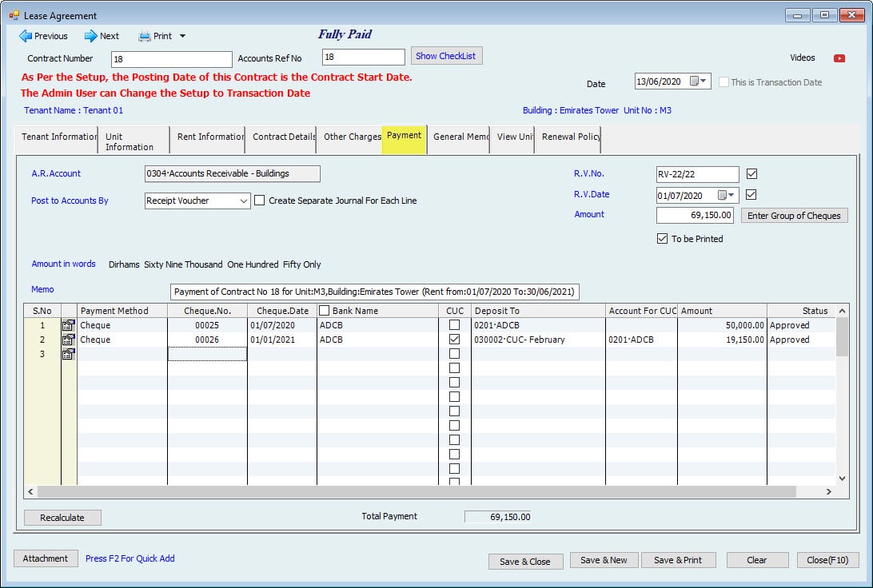Switch to the View Unit tab
Screen dimensions: 873x588
click(x=512, y=139)
